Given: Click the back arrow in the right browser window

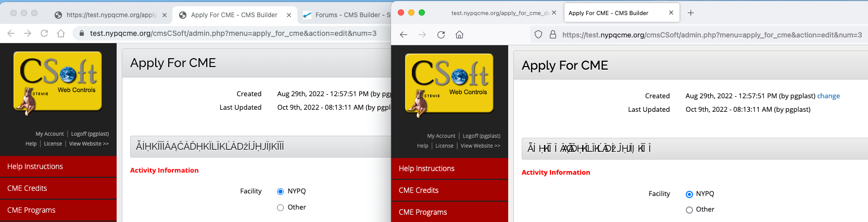Looking at the screenshot, I should tap(404, 35).
